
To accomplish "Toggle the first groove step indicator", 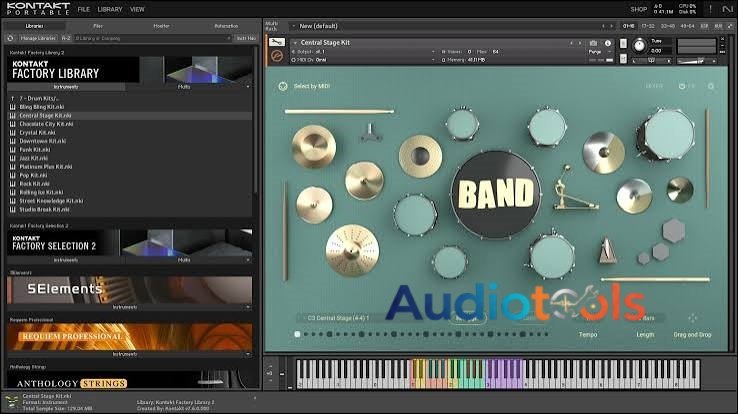I will pos(297,334).
